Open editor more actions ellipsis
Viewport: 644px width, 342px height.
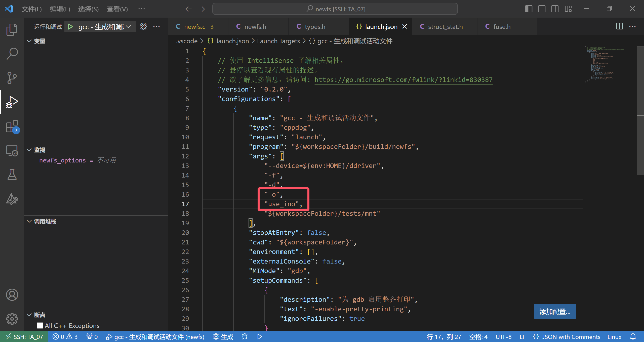(632, 26)
